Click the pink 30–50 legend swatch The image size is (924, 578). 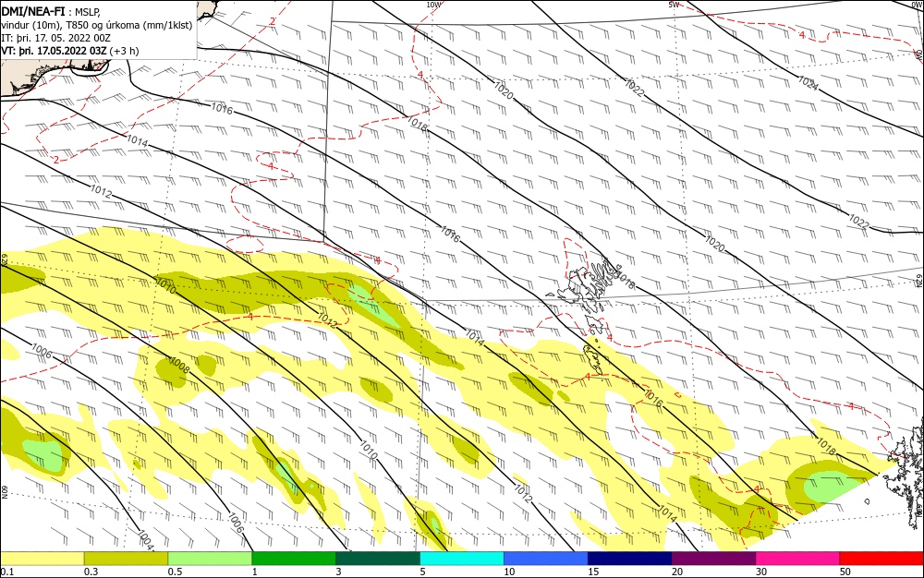(798, 559)
